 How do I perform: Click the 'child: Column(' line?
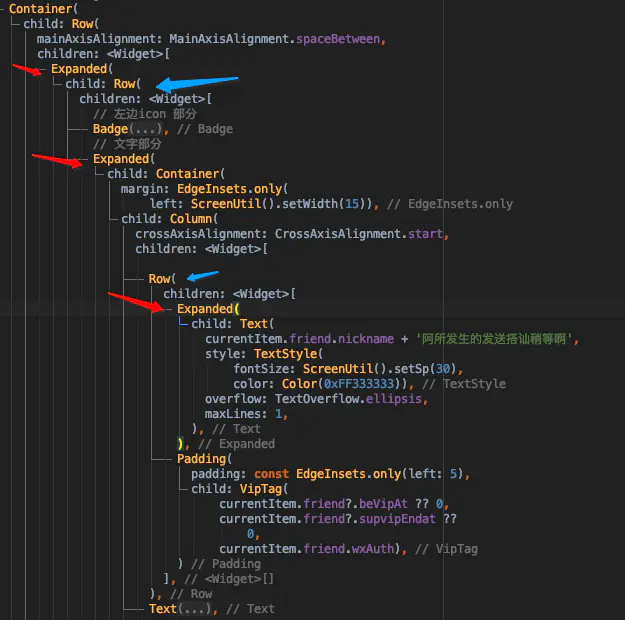(x=169, y=218)
